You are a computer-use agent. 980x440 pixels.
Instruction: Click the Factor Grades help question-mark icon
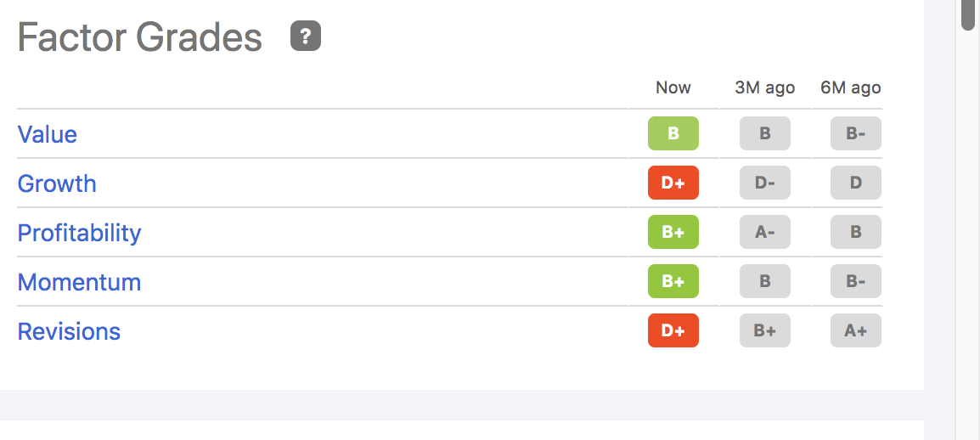pyautogui.click(x=306, y=37)
